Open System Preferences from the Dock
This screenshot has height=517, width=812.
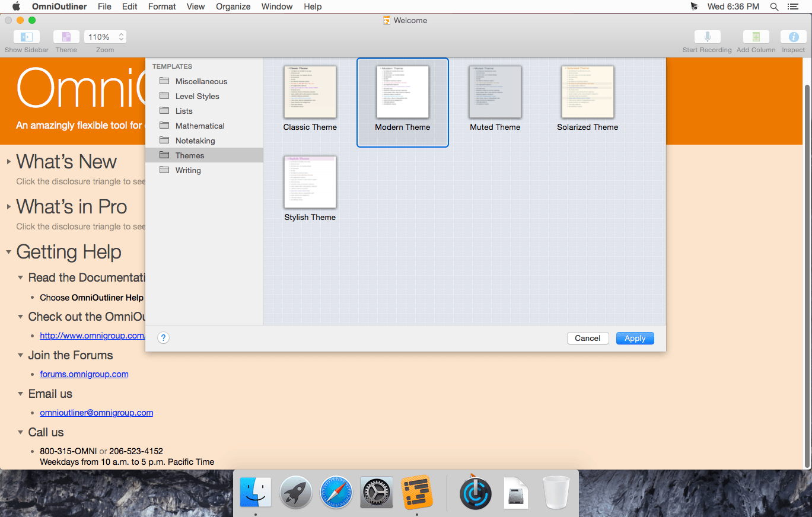pyautogui.click(x=377, y=493)
